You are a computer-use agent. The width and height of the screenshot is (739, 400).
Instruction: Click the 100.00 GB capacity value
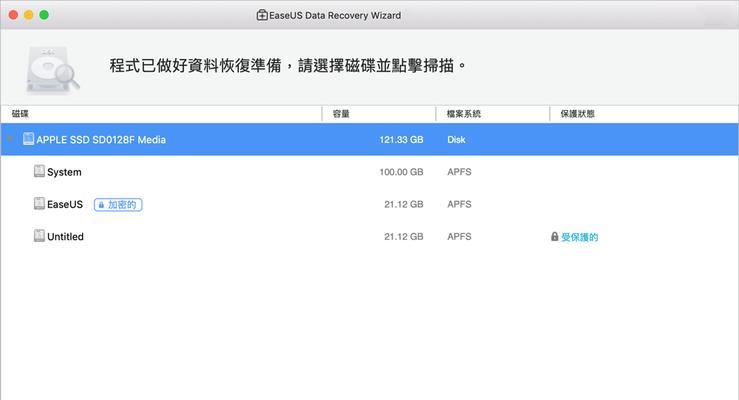pos(401,172)
